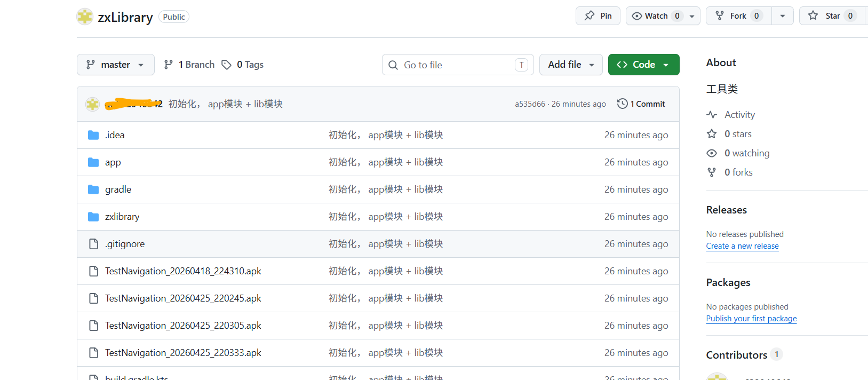The width and height of the screenshot is (868, 380).
Task: Star the zxLibrary repository
Action: (833, 16)
